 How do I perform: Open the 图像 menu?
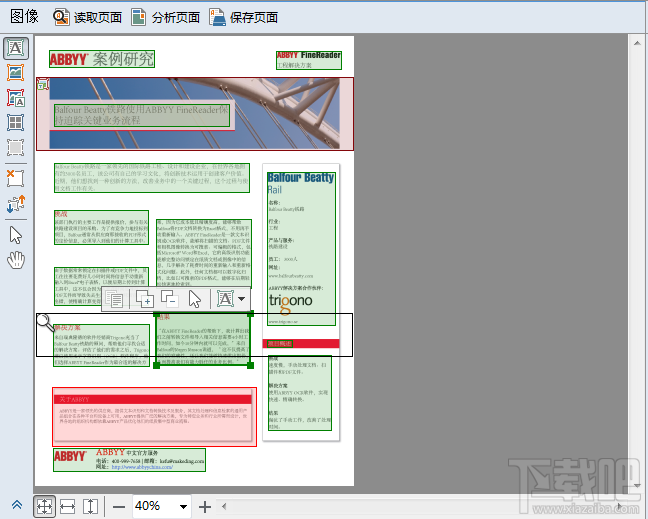point(24,17)
